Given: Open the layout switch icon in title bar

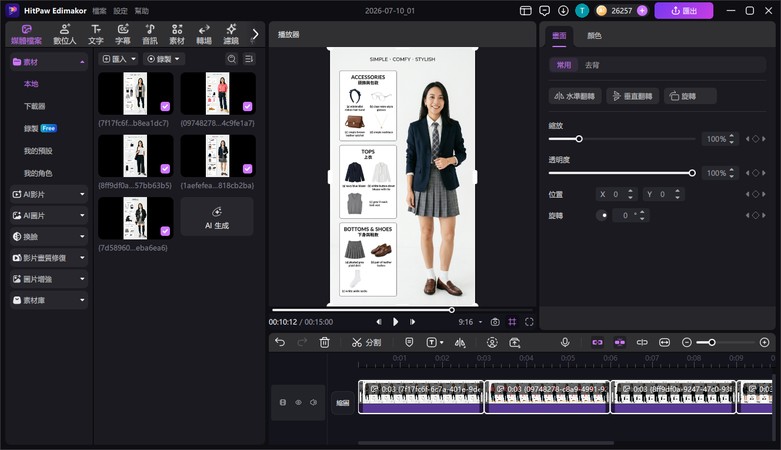Looking at the screenshot, I should tap(525, 10).
